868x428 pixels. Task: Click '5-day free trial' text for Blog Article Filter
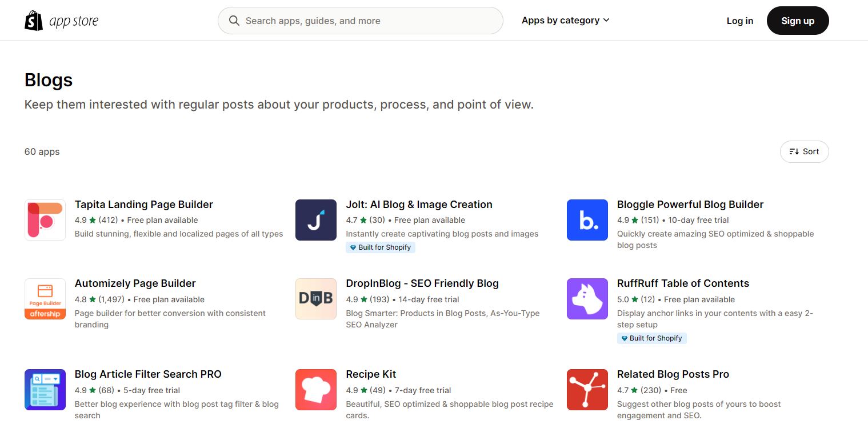(x=151, y=390)
